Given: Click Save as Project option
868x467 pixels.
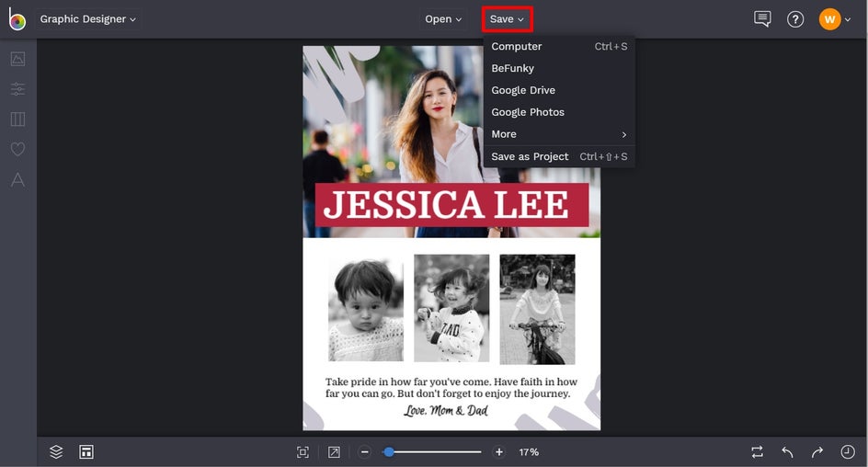Looking at the screenshot, I should pos(530,157).
